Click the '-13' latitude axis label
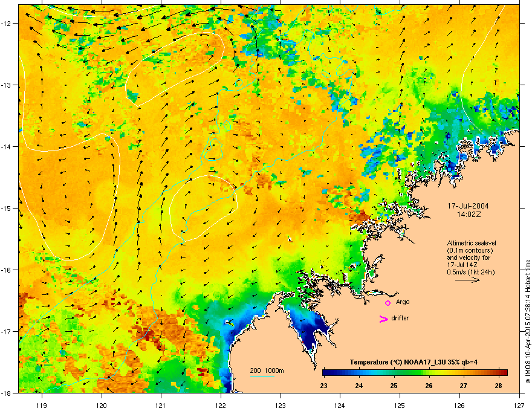 [x=7, y=85]
